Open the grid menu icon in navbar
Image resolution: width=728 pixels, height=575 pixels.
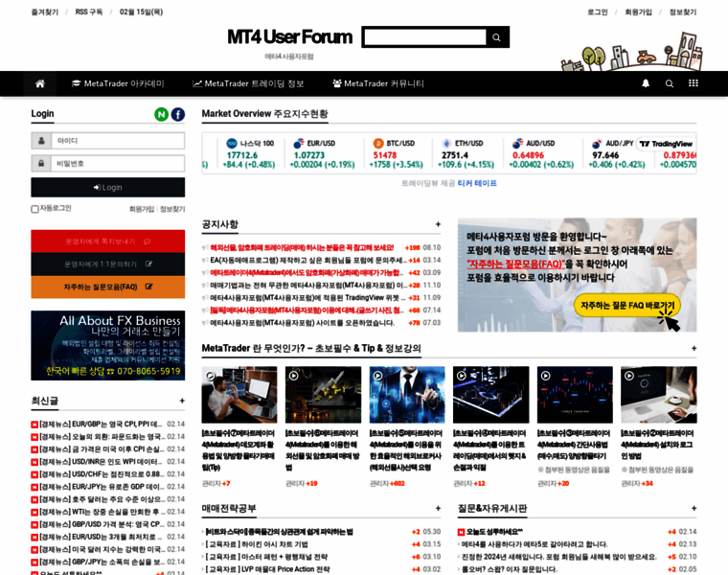694,83
